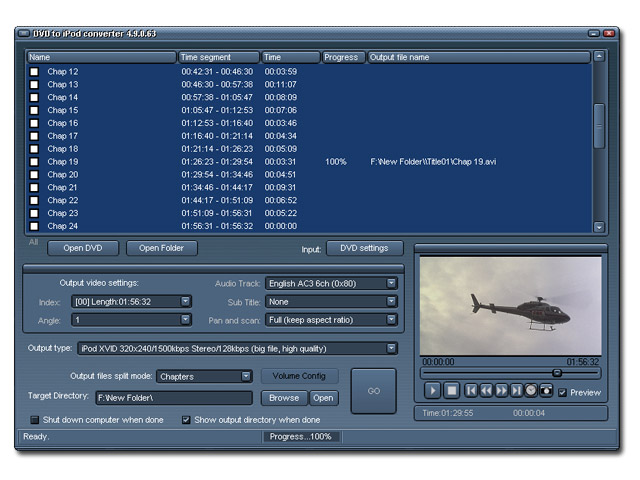Click the Time column header
640x480 pixels.
[x=291, y=57]
